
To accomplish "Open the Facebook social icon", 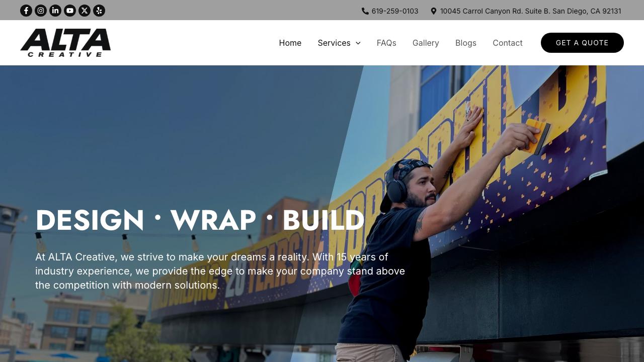I will pyautogui.click(x=26, y=11).
